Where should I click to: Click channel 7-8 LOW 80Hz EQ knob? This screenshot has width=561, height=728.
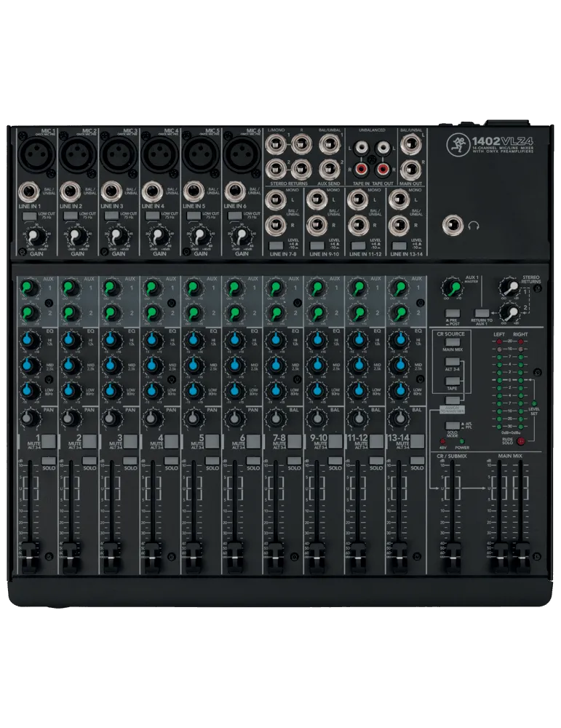[275, 389]
